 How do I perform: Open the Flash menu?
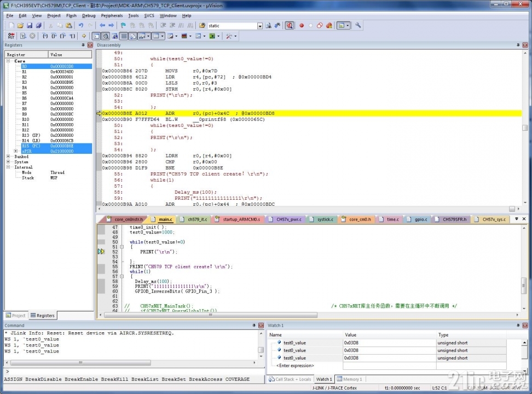coord(71,16)
